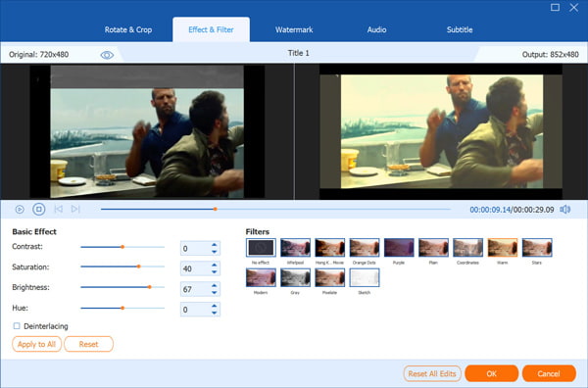Jump to the next frame
The width and height of the screenshot is (588, 388).
(x=75, y=209)
